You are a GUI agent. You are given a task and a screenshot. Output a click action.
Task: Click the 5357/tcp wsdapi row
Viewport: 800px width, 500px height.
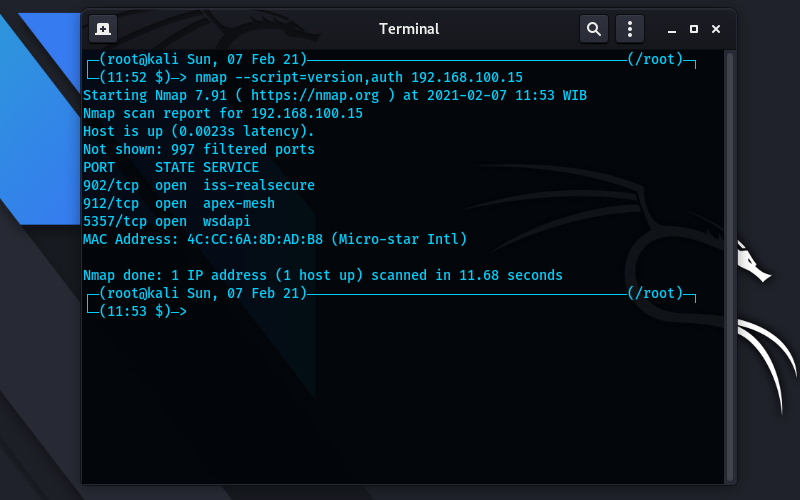click(167, 221)
